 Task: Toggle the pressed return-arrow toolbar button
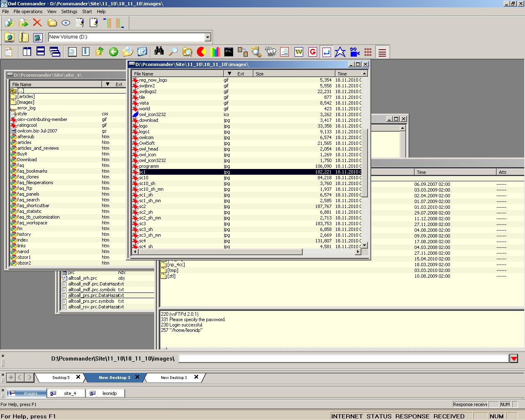click(326, 52)
